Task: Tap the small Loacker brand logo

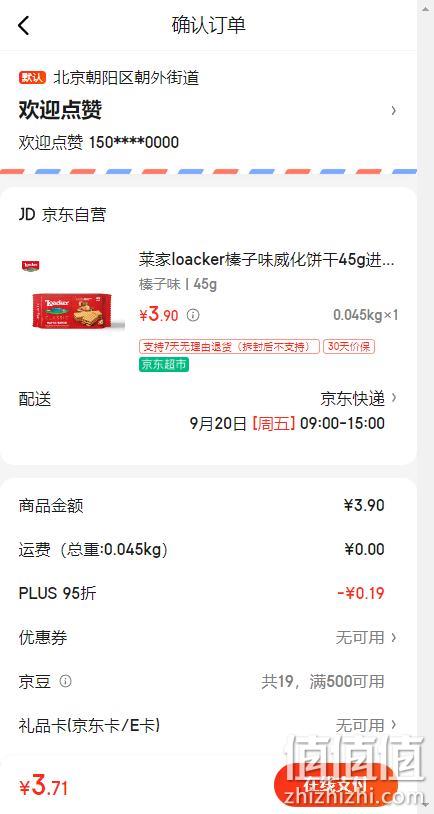Action: click(31, 265)
